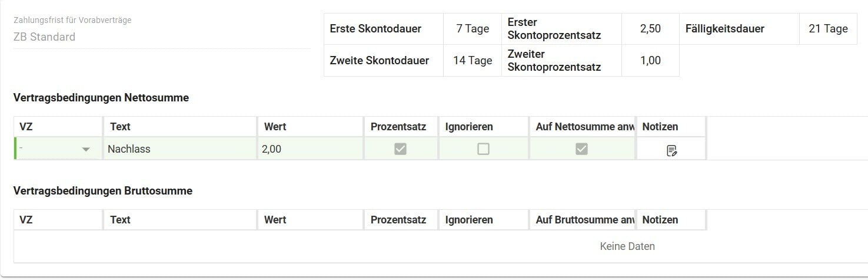Click Zweiter Skontoprozentsatz value 1,00
The width and height of the screenshot is (868, 280).
tap(650, 61)
